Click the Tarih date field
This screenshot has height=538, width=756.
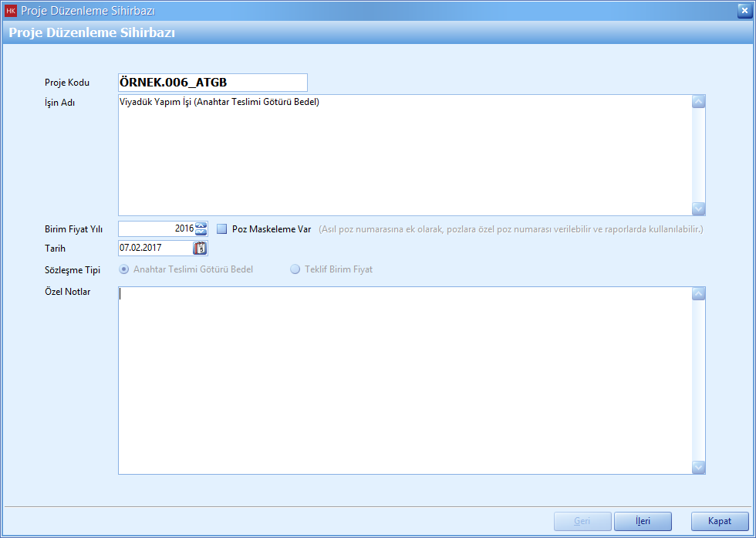pyautogui.click(x=154, y=248)
